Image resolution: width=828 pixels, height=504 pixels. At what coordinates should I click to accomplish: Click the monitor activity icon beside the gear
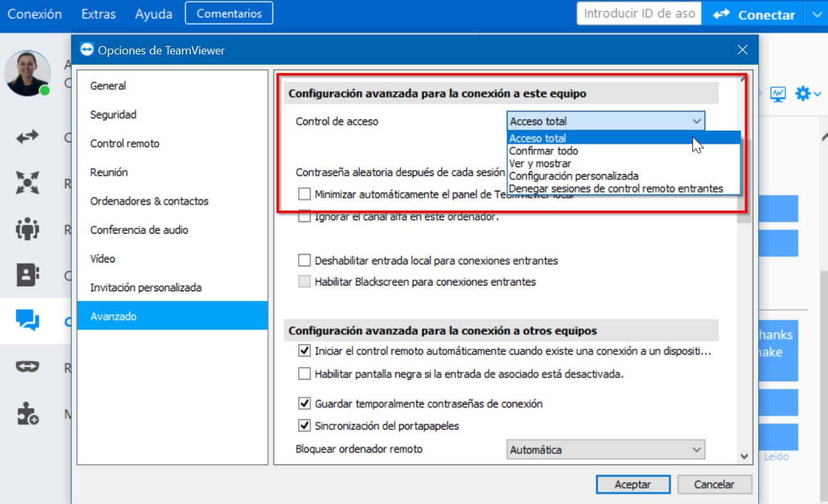point(778,94)
